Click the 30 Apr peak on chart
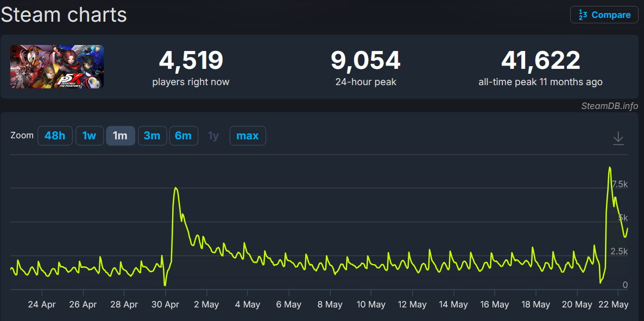Viewport: 644px width, 321px height. [176, 188]
